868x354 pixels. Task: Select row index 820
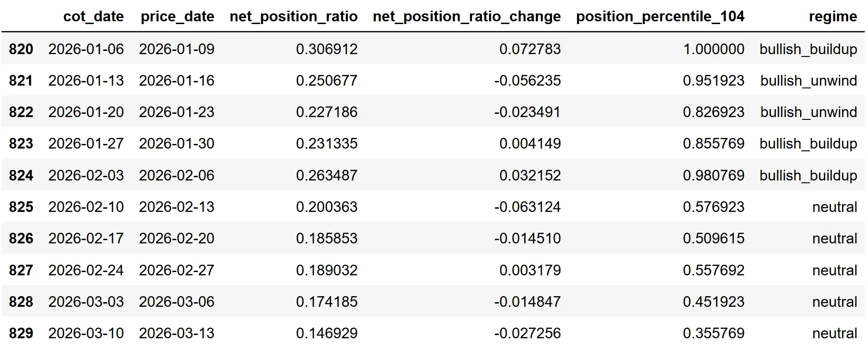[x=21, y=49]
